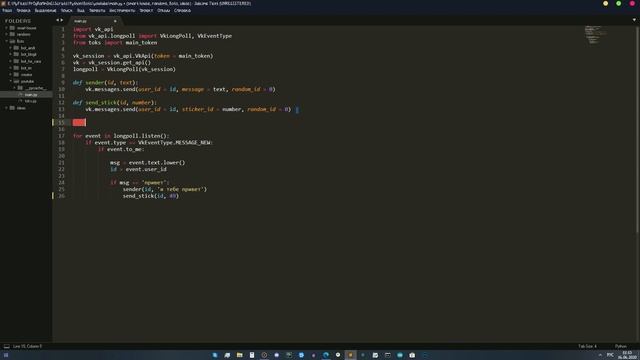Open the Справка menu
Image resolution: width=640 pixels, height=360 pixels.
pyautogui.click(x=182, y=11)
